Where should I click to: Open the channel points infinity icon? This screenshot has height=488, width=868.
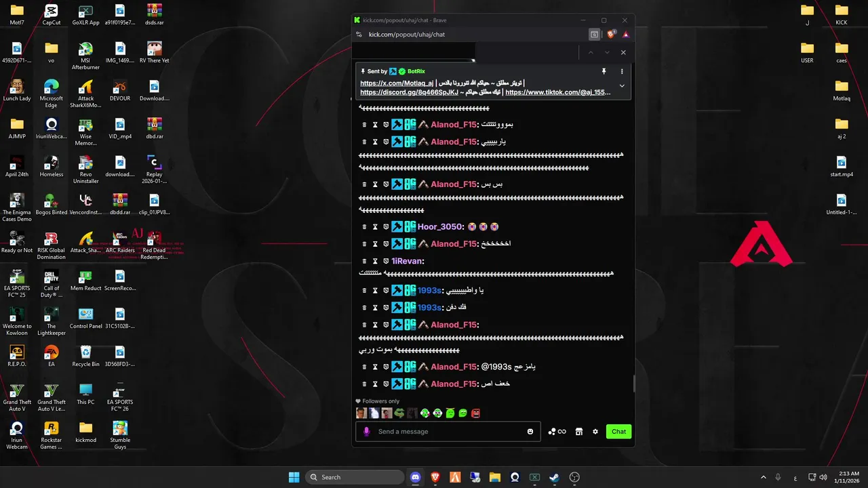point(557,432)
